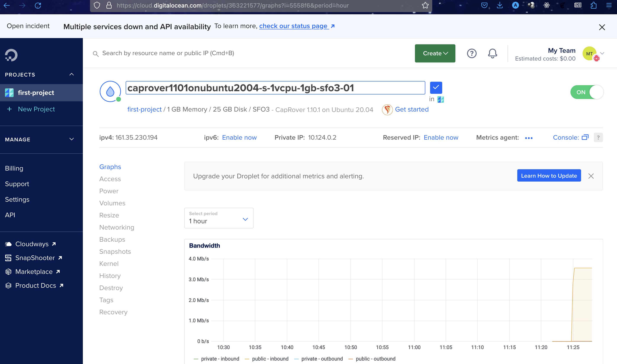The image size is (617, 364).
Task: Open the droplet Console window icon
Action: point(585,137)
